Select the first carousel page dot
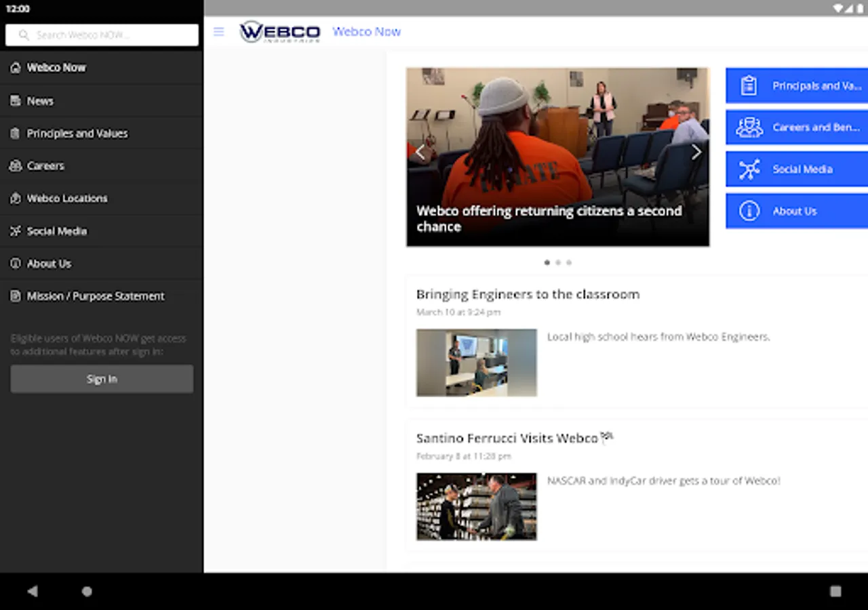Screen dimensions: 868x610 pos(547,262)
